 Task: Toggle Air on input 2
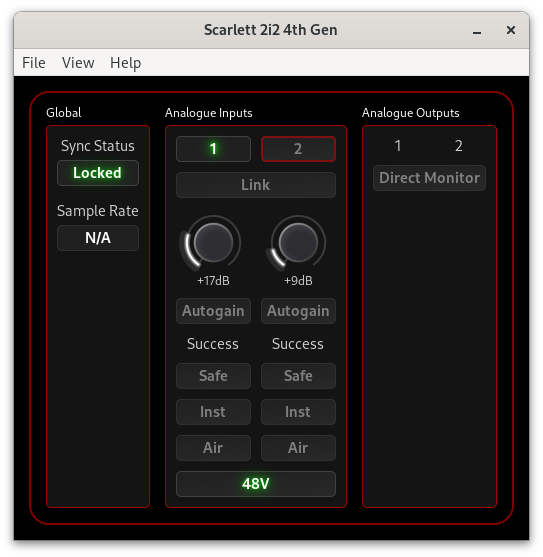point(298,448)
